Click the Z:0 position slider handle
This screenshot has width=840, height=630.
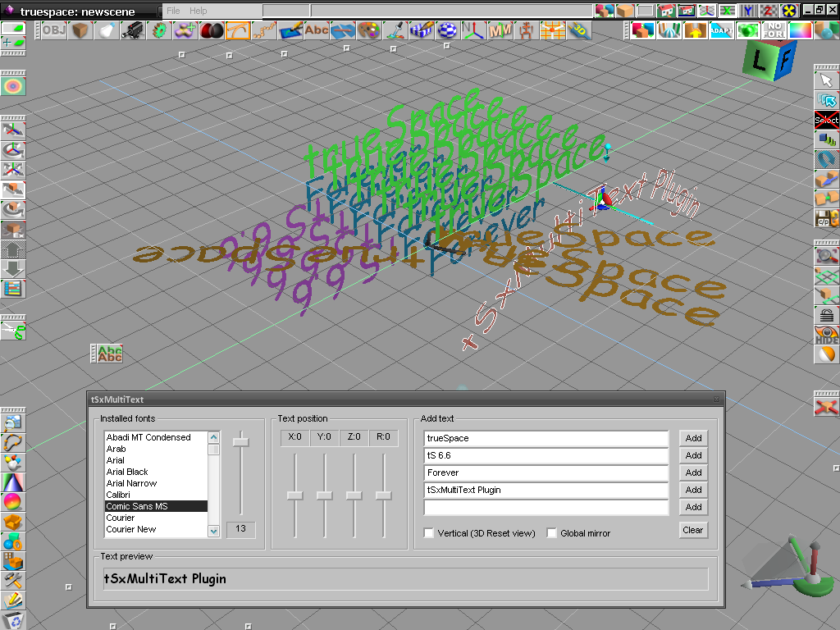pos(354,495)
